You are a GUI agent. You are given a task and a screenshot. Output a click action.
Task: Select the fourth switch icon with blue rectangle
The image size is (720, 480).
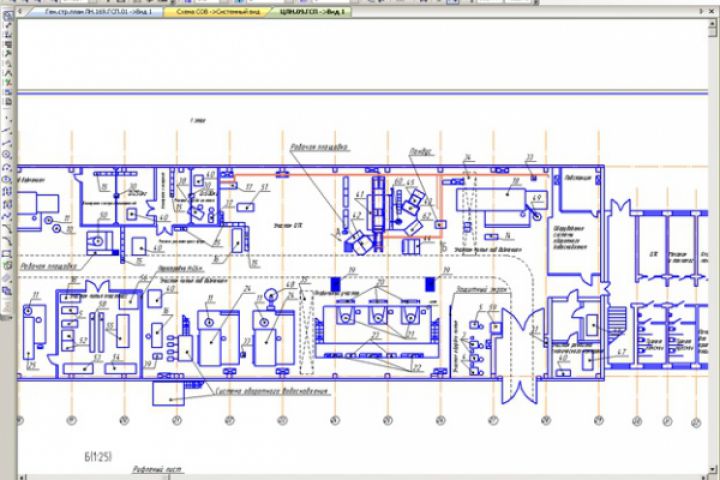[8, 45]
